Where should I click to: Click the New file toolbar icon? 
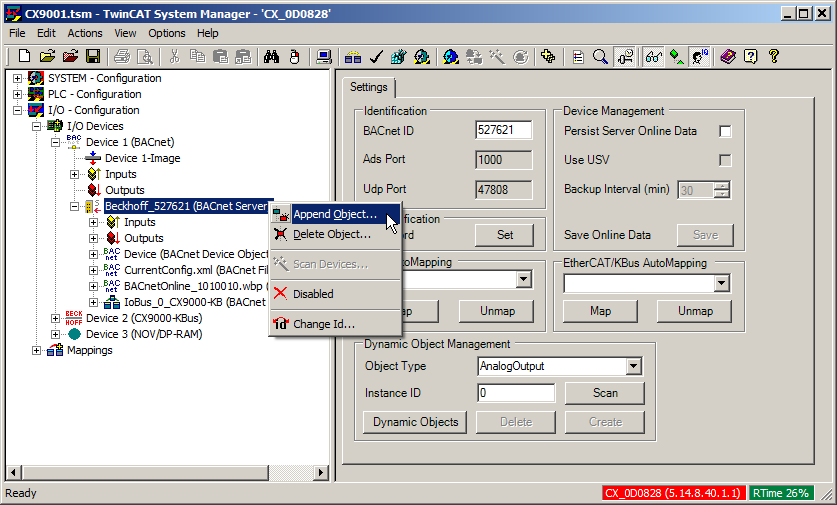point(24,56)
